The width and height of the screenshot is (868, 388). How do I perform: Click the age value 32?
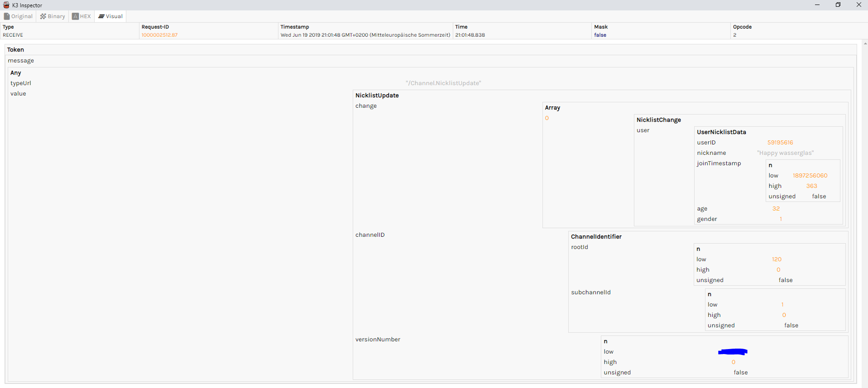(x=776, y=209)
